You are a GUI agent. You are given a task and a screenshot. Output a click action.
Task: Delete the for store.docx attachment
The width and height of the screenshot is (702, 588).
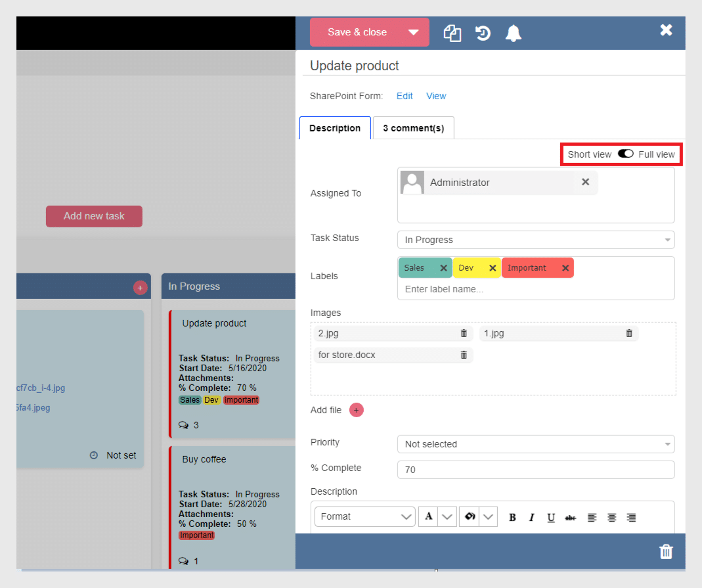click(464, 355)
